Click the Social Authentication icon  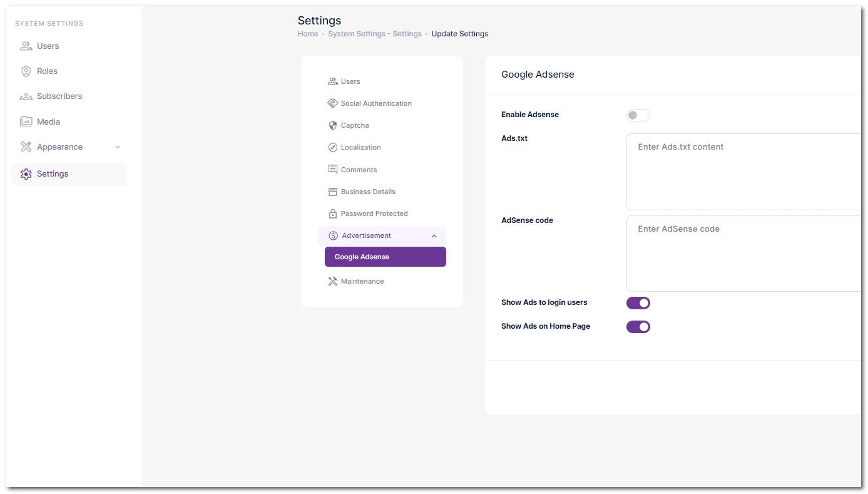coord(333,103)
